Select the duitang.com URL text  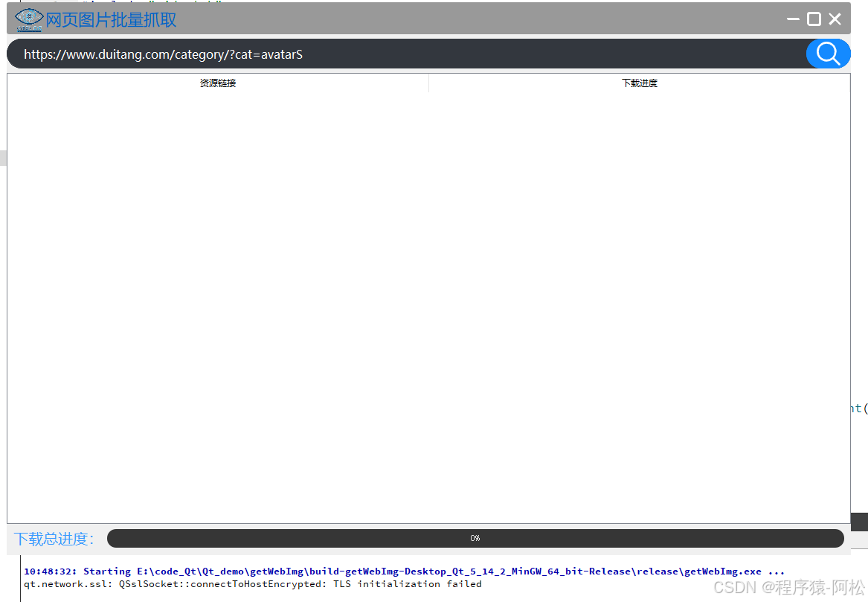[162, 54]
